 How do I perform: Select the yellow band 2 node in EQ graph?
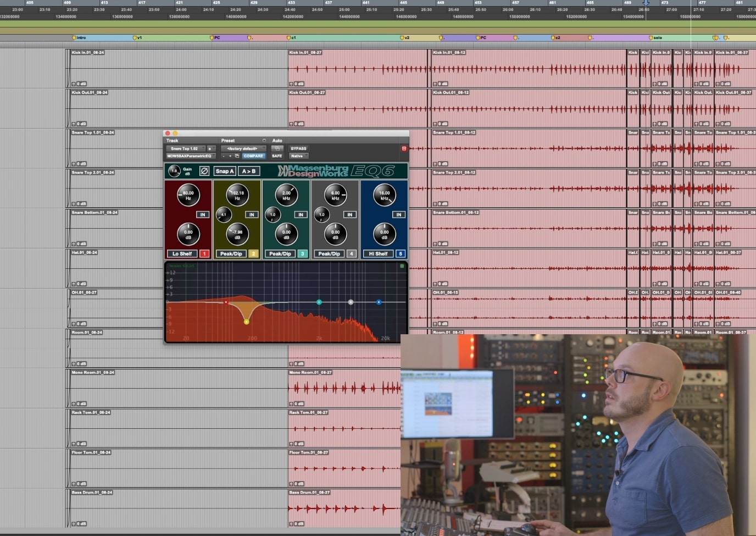[246, 322]
